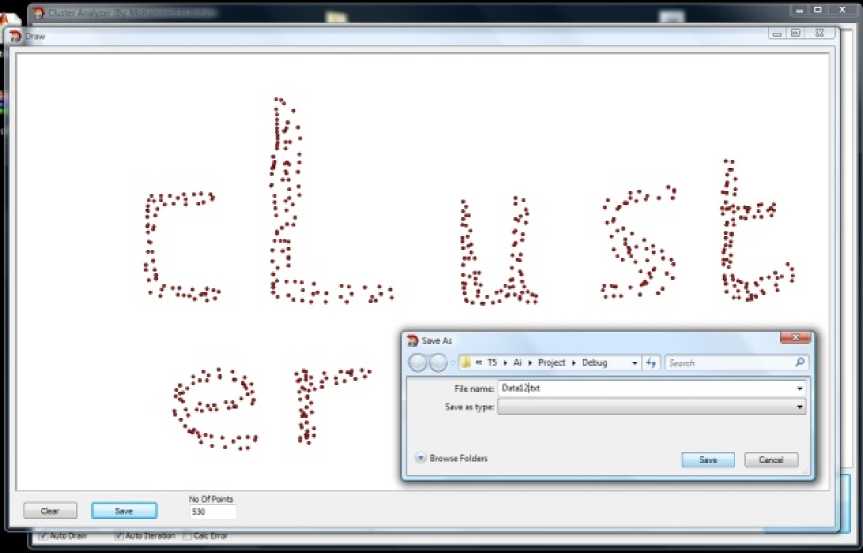Viewport: 863px width, 553px height.
Task: Open the File name dropdown arrow
Action: pyautogui.click(x=800, y=388)
